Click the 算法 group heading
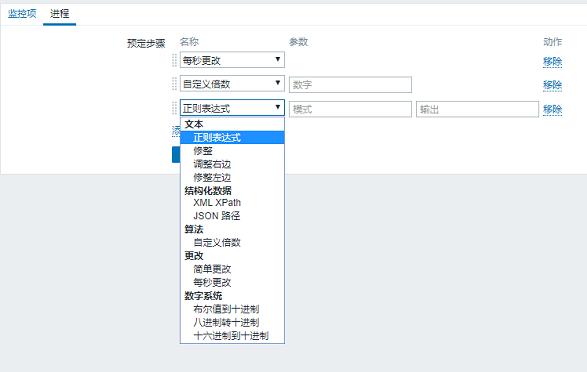This screenshot has height=372, width=587. point(194,229)
